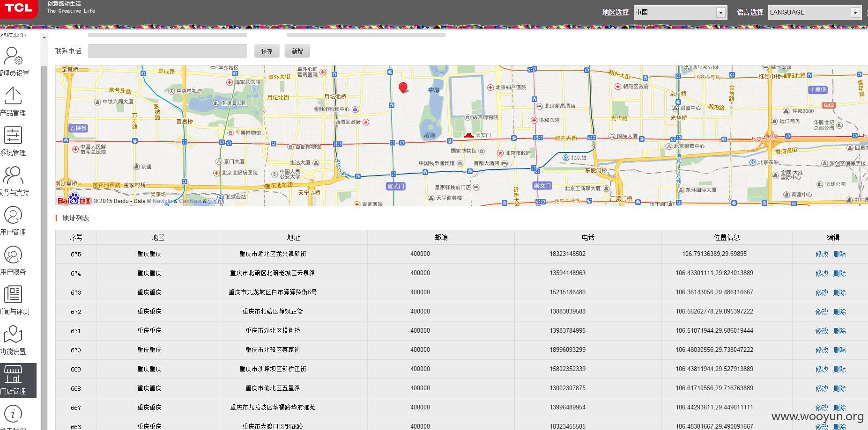Viewport: 868px width, 430px height.
Task: Click 修改 for row 670
Action: click(x=822, y=350)
